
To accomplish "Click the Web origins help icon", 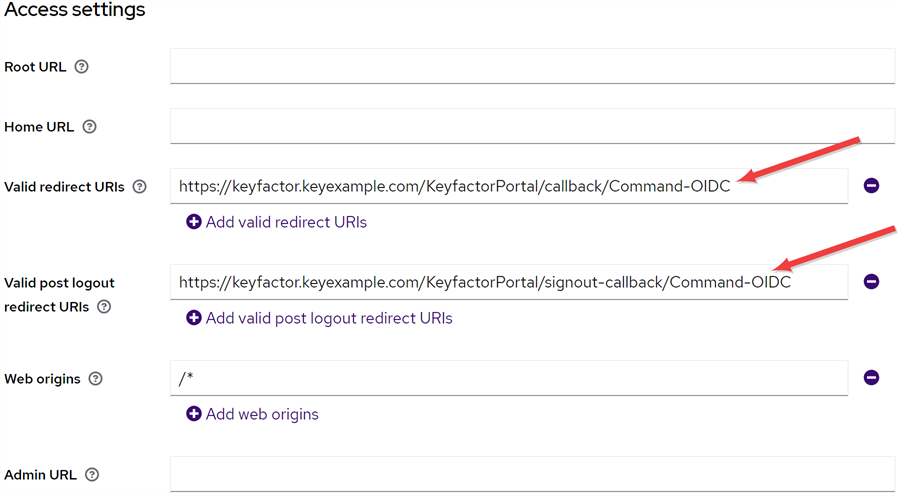I will (95, 379).
